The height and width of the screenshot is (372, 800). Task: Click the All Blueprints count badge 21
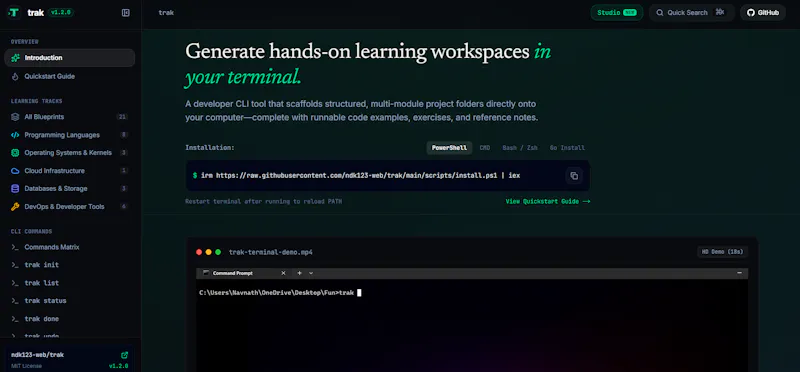122,117
